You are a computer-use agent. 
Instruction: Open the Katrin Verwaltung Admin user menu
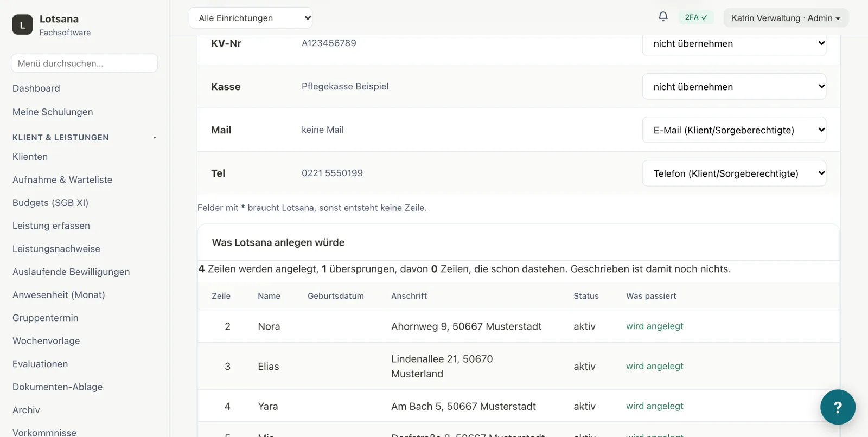click(786, 18)
